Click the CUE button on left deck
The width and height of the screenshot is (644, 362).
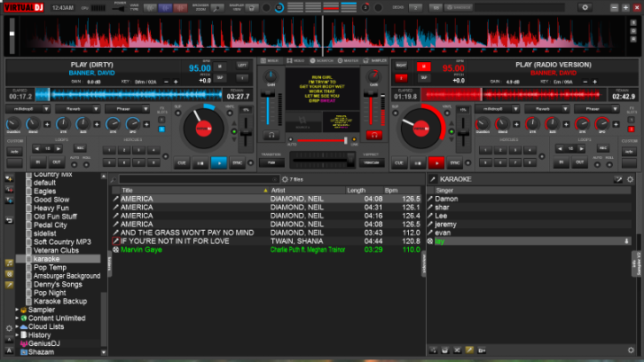coord(182,162)
